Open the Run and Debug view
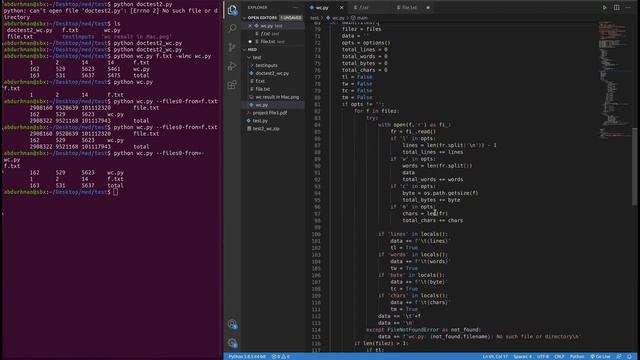640x360 pixels. [x=232, y=66]
